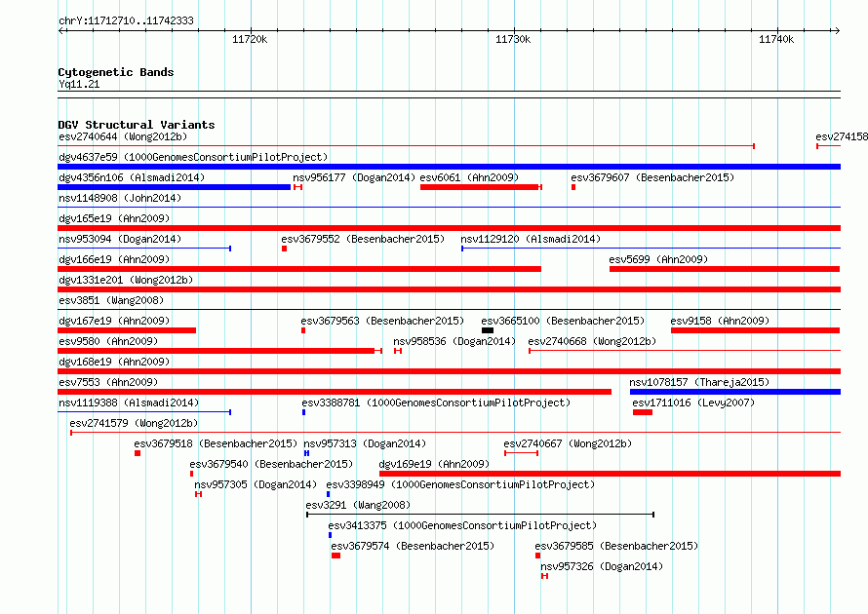This screenshot has height=614, width=868.
Task: Select esv3679585 (Besenbacher2015) label
Action: 616,546
